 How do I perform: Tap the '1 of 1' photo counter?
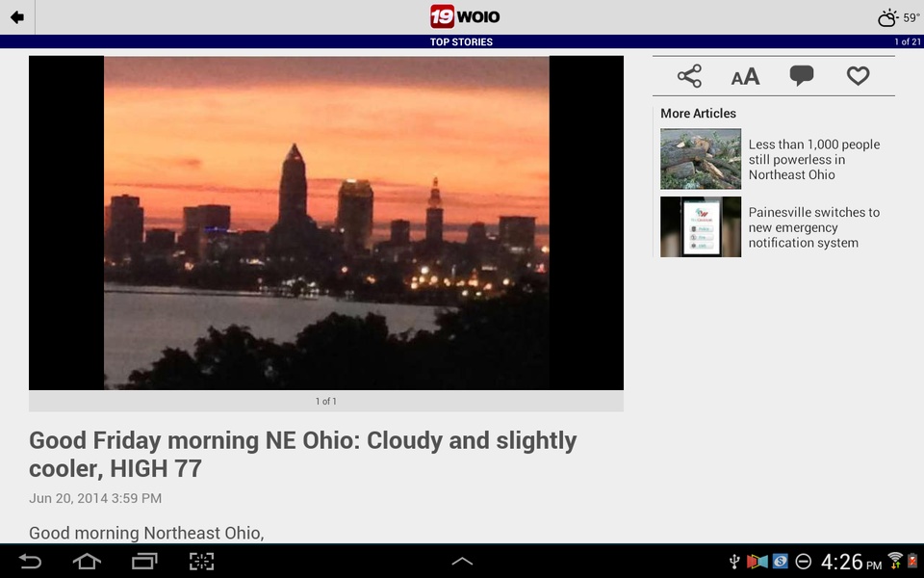(x=326, y=401)
